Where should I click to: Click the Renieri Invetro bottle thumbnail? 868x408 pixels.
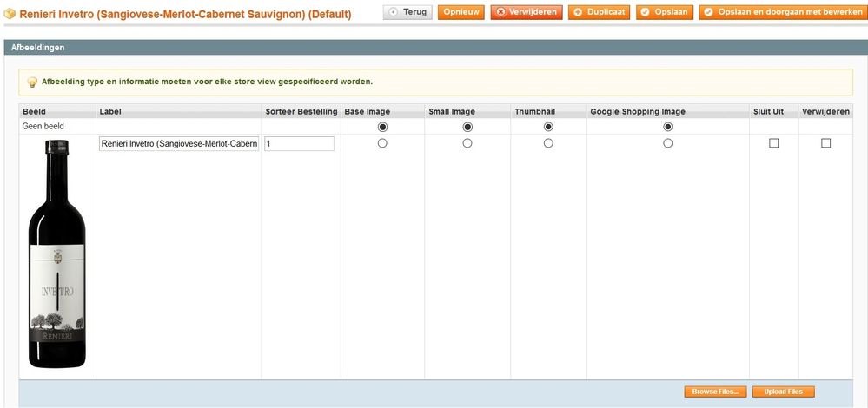[57, 256]
